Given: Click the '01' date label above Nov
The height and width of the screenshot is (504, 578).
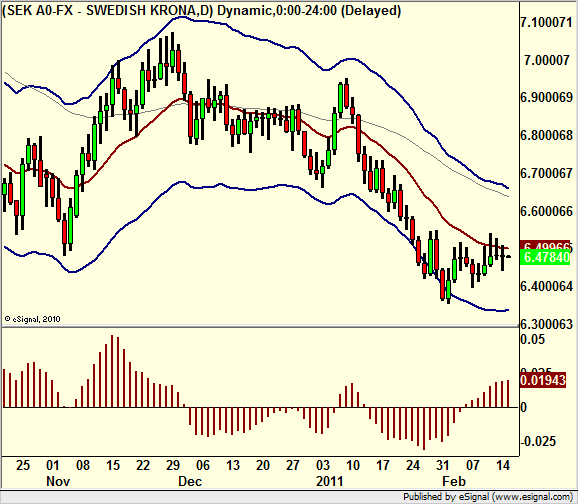Looking at the screenshot, I should point(53,466).
